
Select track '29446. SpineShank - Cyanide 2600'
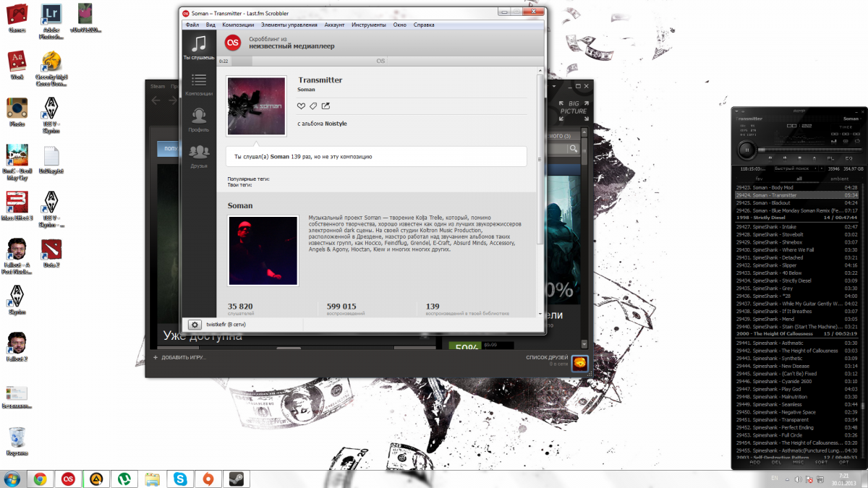798,381
